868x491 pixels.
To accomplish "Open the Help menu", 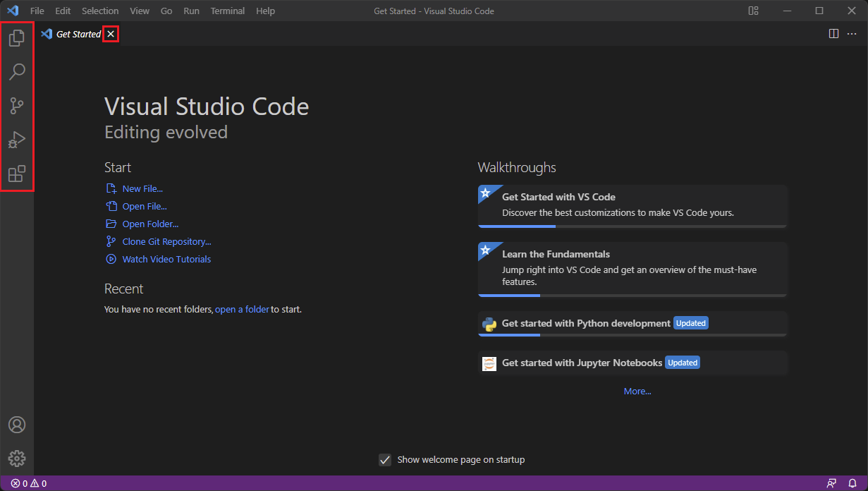I will (x=266, y=11).
